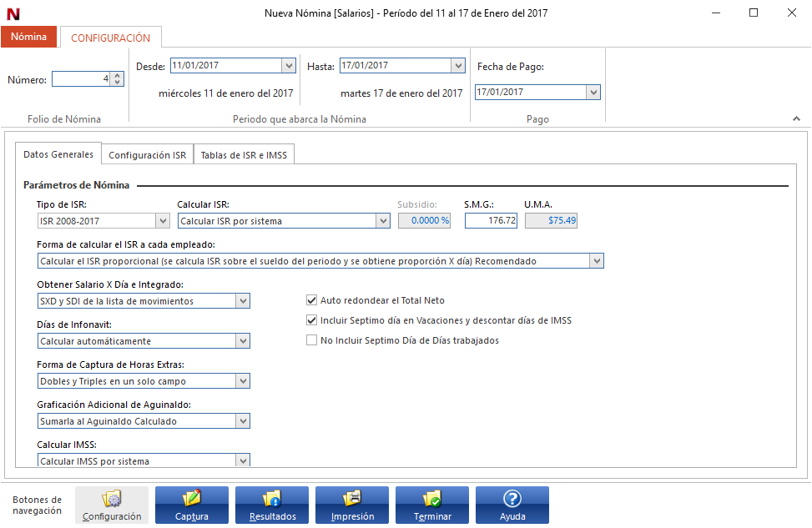The height and width of the screenshot is (528, 812).
Task: Expand the Días de Infonavit dropdown
Action: (242, 341)
